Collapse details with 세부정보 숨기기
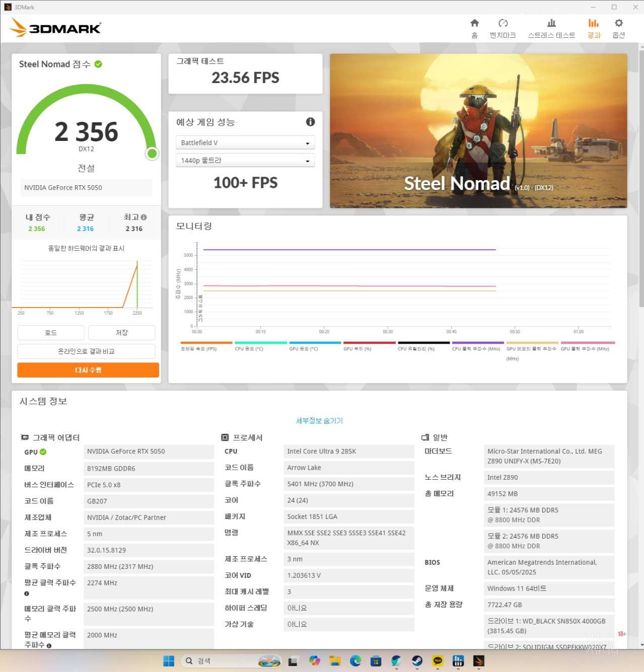Screen dimensions: 644x672 click(319, 421)
